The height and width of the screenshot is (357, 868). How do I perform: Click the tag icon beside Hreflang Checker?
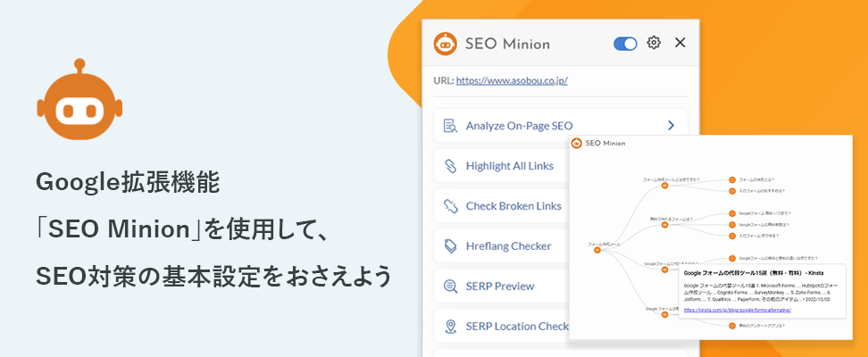coord(451,245)
